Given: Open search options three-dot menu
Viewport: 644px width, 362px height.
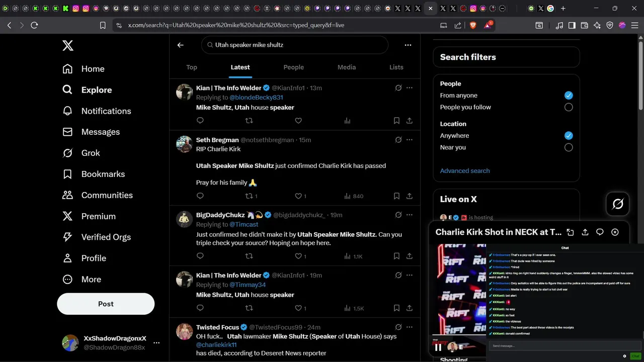Looking at the screenshot, I should coord(408,45).
